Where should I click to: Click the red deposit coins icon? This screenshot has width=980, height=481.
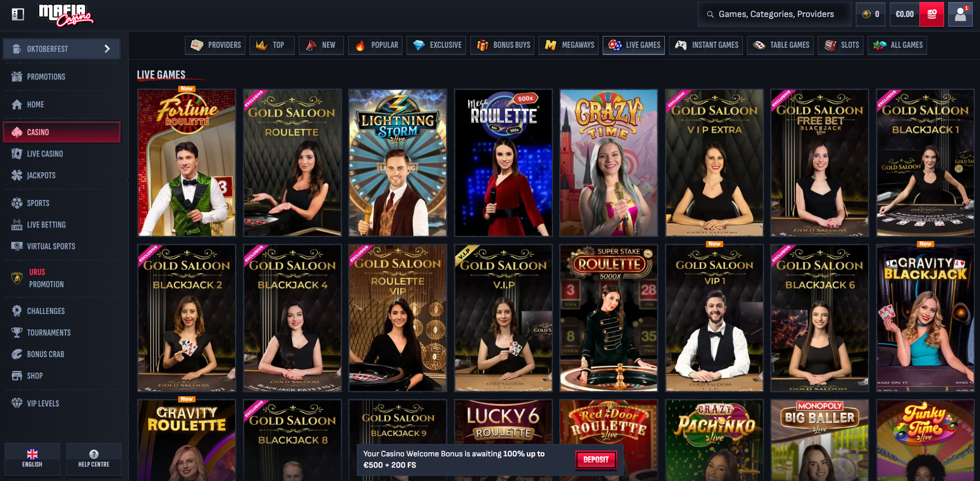(x=932, y=14)
